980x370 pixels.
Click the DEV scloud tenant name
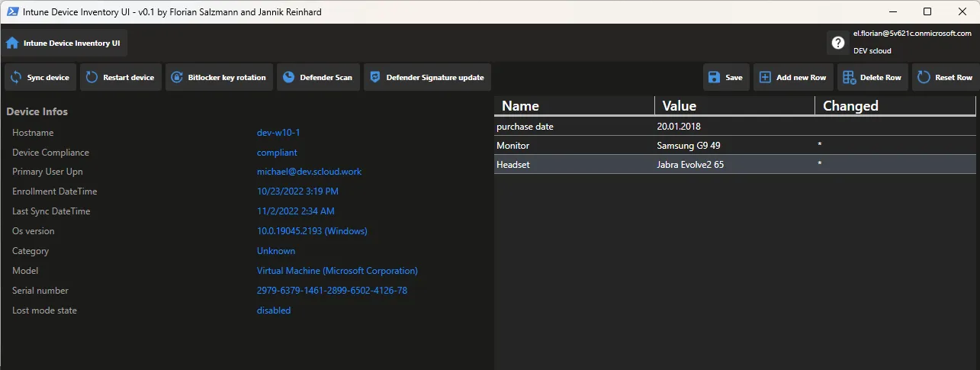[872, 51]
